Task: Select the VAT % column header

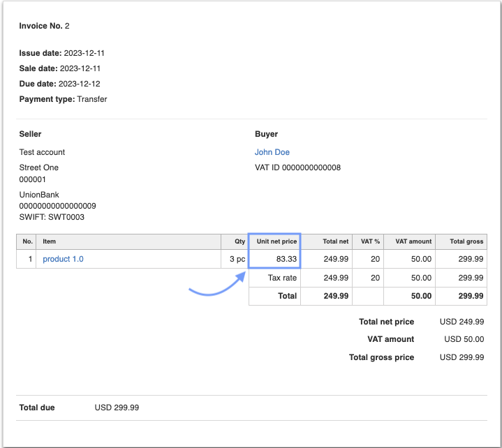Action: [x=369, y=241]
